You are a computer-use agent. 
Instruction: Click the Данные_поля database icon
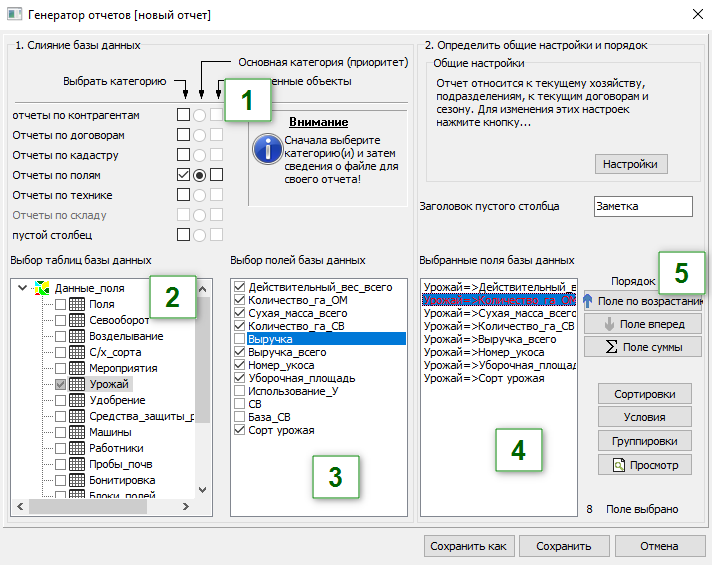click(42, 288)
